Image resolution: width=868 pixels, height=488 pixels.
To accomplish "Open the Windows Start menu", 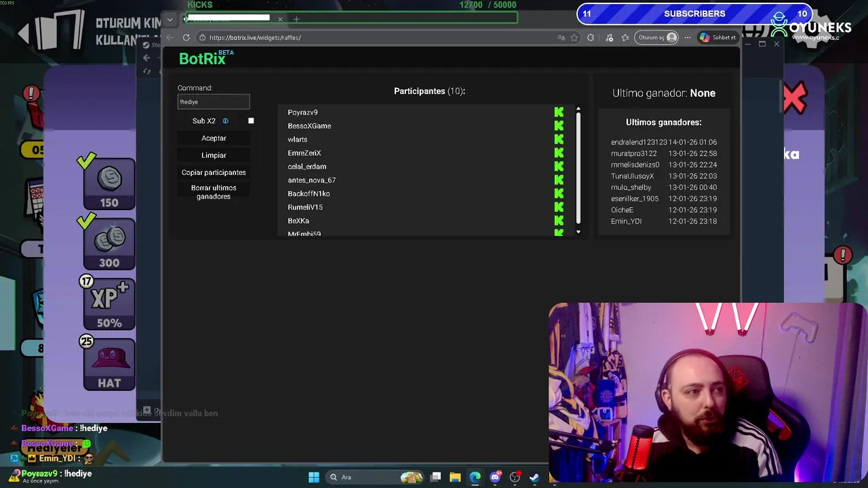I will tap(314, 477).
